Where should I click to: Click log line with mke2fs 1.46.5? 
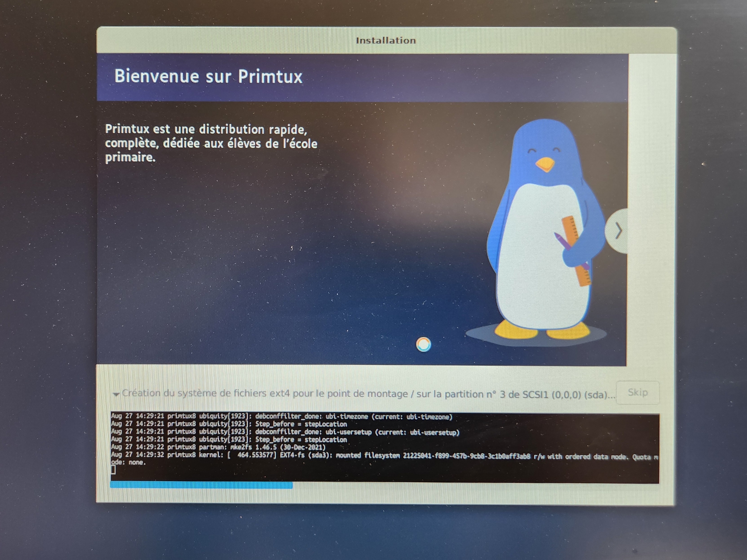(218, 447)
